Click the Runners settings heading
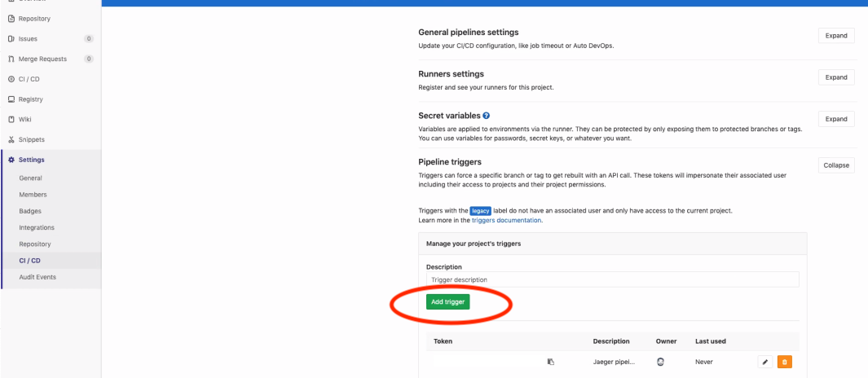 click(452, 74)
